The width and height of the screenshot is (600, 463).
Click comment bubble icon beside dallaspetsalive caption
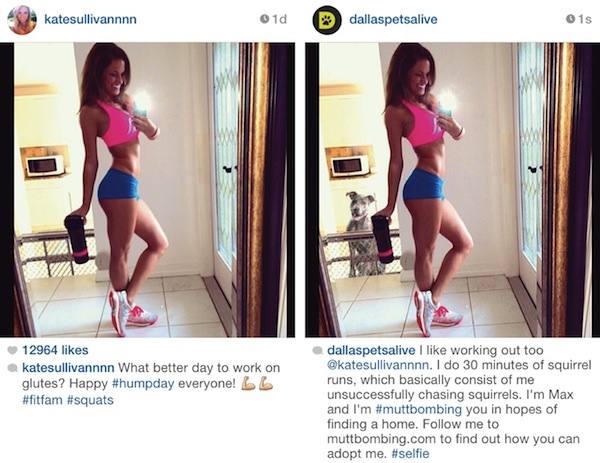[318, 350]
